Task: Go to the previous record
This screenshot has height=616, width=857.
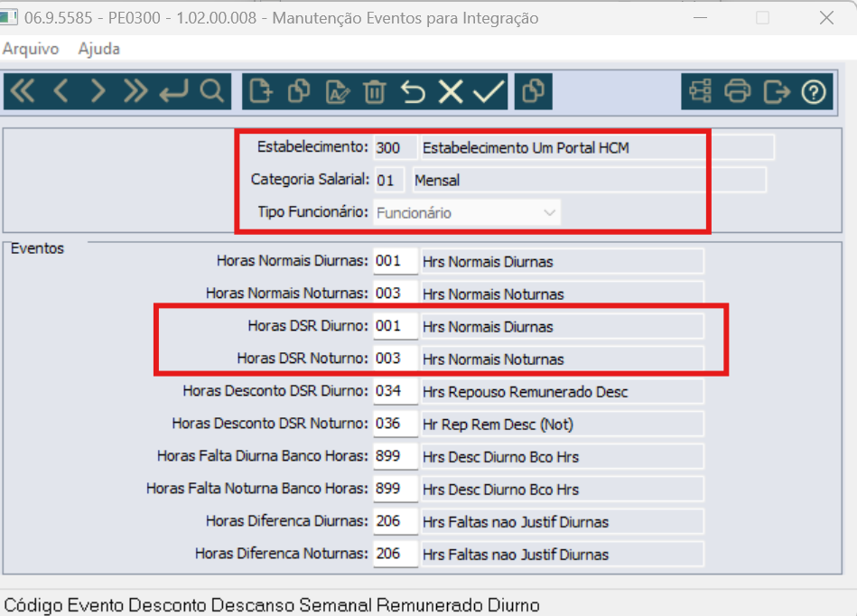Action: point(61,91)
